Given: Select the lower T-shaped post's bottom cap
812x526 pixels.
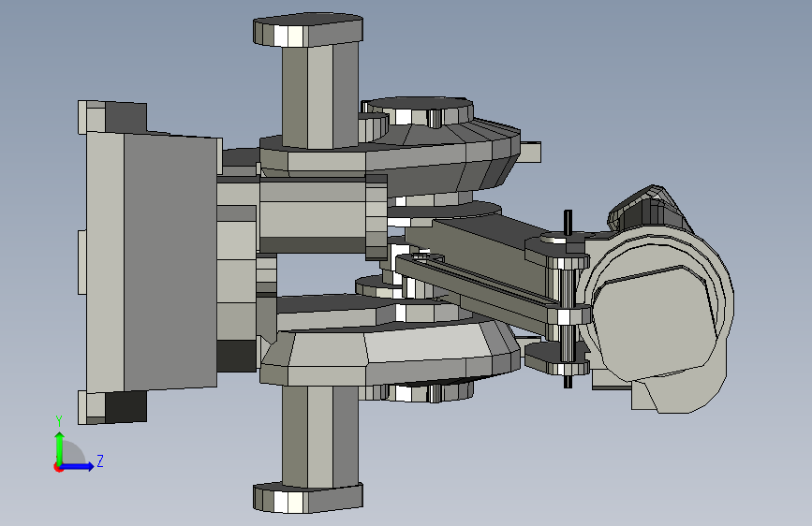Looking at the screenshot, I should coord(307,498).
